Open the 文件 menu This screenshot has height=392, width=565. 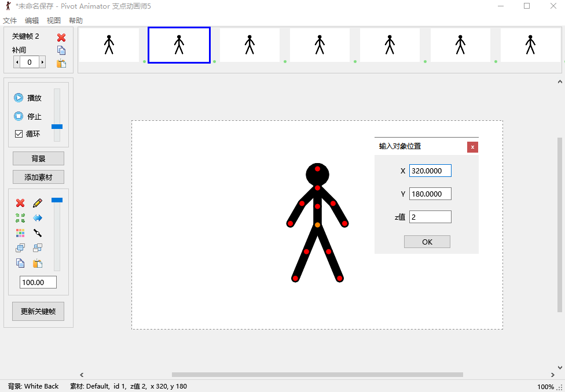coord(10,20)
